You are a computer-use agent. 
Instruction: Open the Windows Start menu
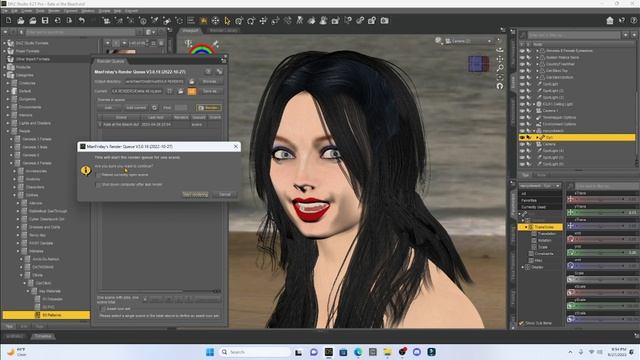click(210, 352)
